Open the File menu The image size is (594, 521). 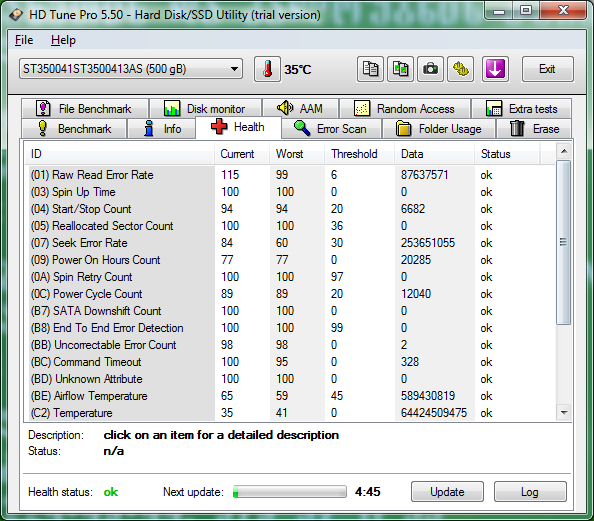(24, 40)
